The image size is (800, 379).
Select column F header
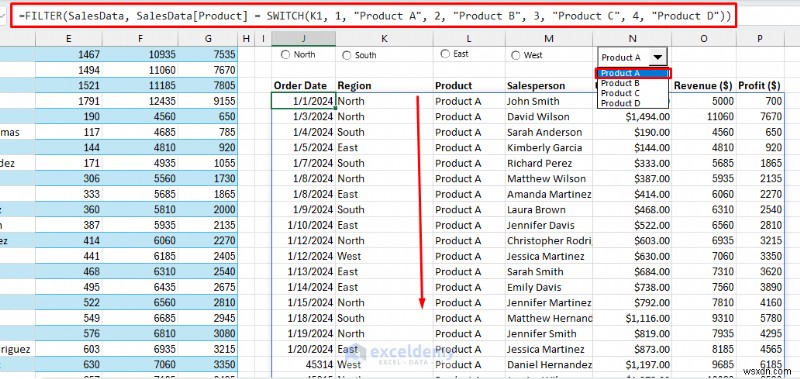[x=140, y=38]
